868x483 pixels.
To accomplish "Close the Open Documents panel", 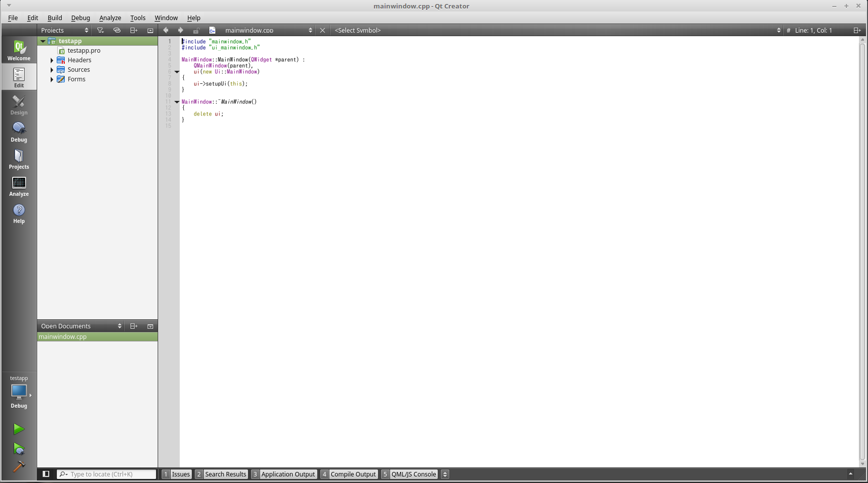I will pyautogui.click(x=150, y=326).
